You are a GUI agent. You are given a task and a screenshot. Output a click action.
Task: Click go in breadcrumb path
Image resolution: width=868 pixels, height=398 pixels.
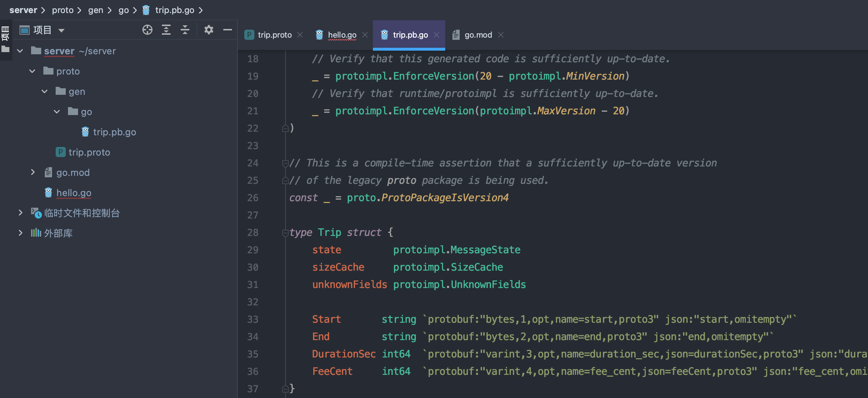point(124,10)
